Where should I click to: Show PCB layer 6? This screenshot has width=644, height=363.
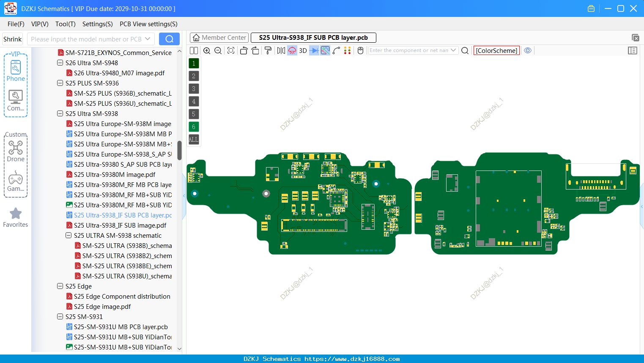pyautogui.click(x=194, y=127)
